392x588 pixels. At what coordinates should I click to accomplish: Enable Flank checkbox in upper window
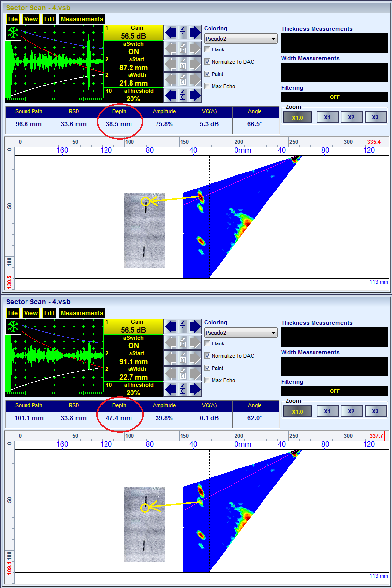(208, 49)
